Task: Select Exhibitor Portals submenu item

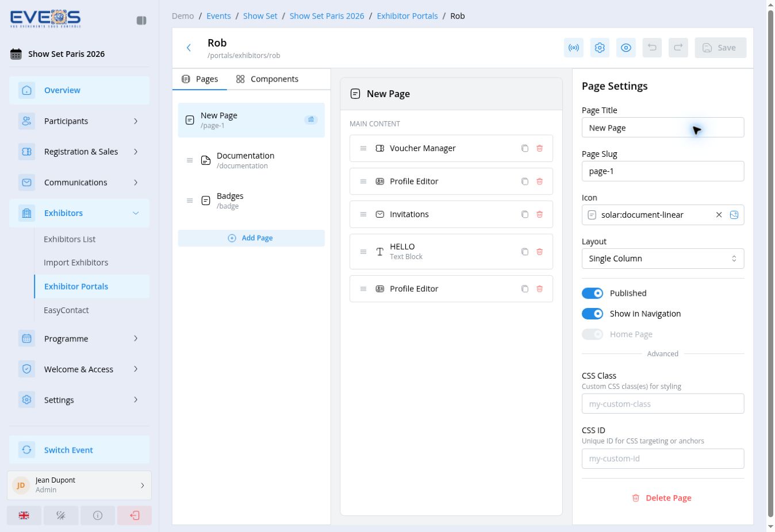Action: point(92,287)
